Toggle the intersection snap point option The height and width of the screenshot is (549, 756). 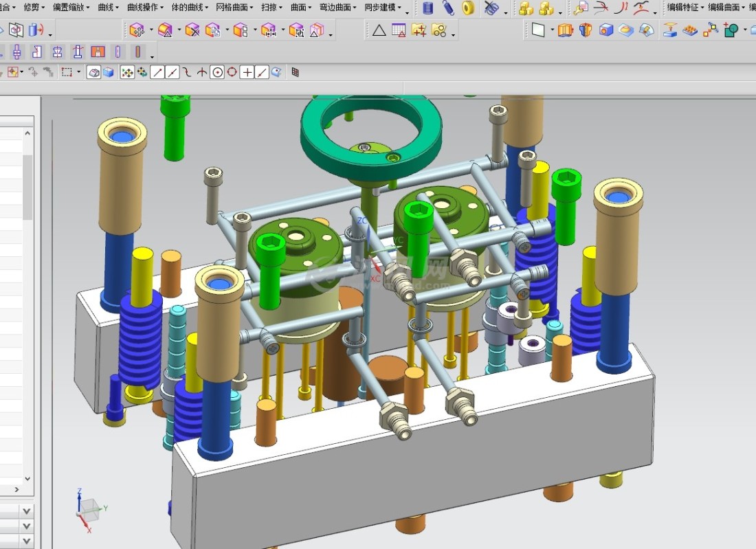(201, 72)
